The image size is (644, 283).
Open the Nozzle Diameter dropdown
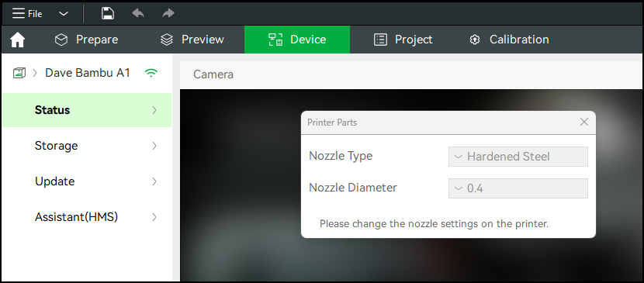pyautogui.click(x=518, y=188)
